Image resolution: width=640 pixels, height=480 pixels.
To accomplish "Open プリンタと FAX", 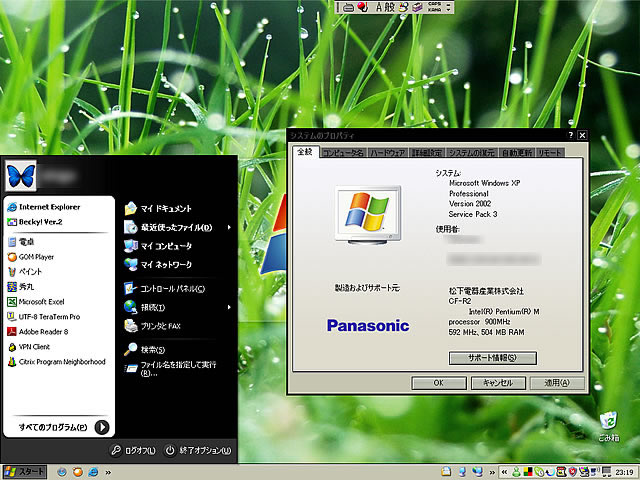I will click(x=152, y=326).
